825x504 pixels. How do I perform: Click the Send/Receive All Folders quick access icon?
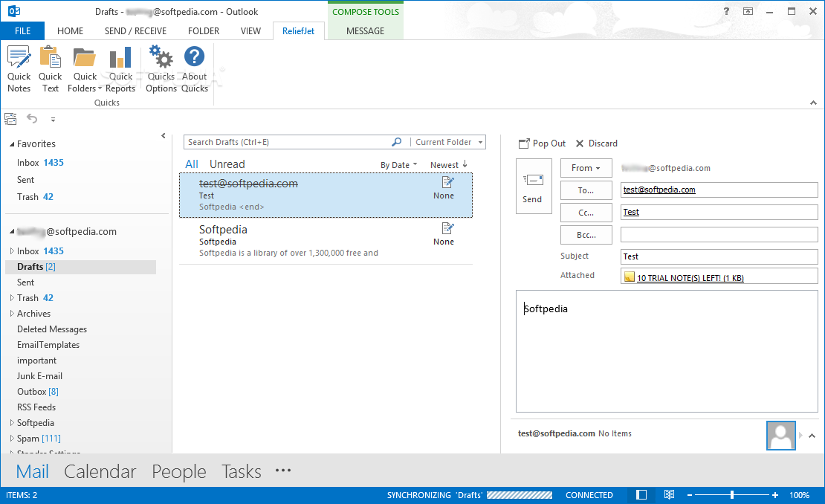tap(10, 119)
